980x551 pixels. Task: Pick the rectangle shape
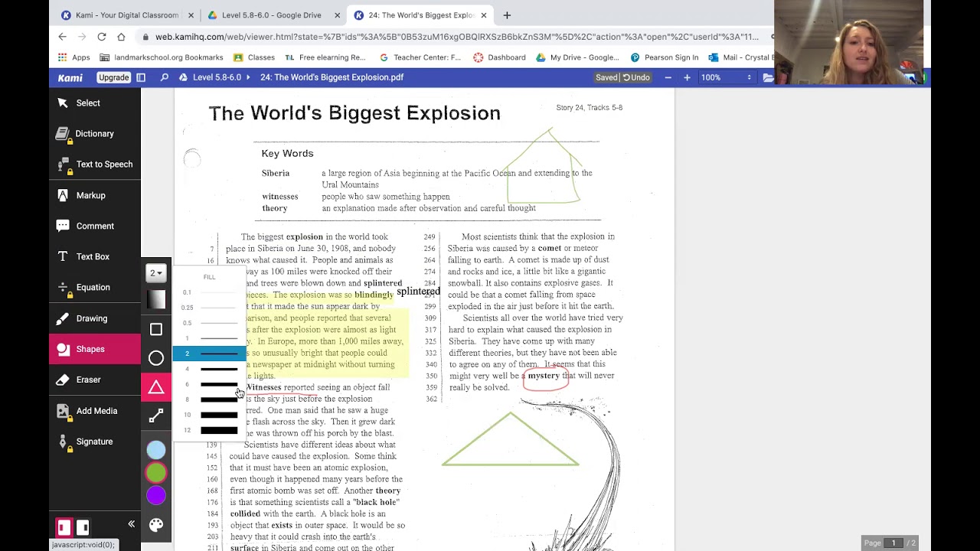tap(156, 329)
